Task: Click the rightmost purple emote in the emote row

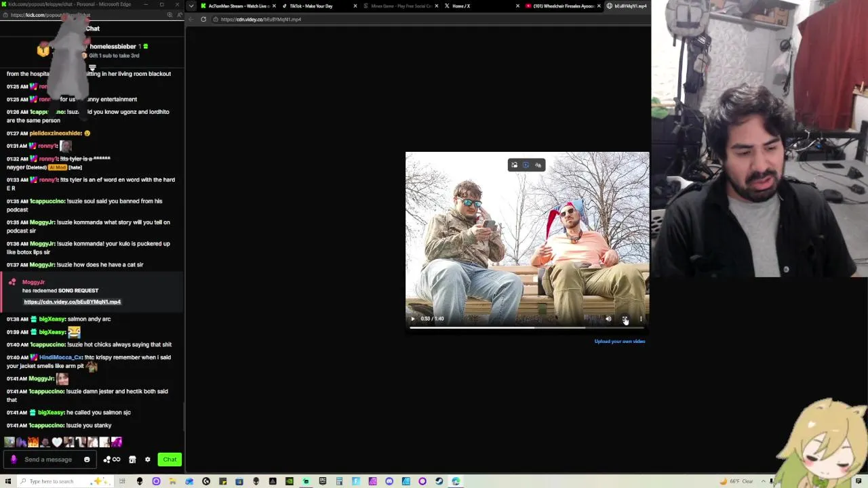Action: point(117,442)
